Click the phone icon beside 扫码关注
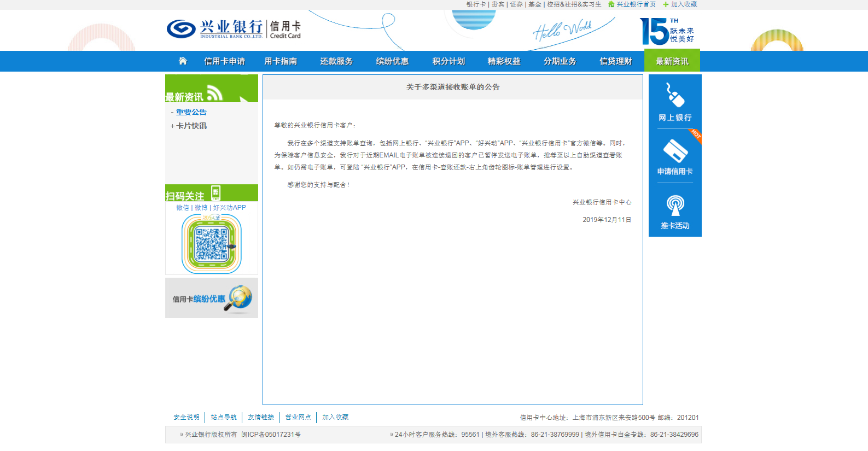Image resolution: width=868 pixels, height=451 pixels. pos(215,193)
